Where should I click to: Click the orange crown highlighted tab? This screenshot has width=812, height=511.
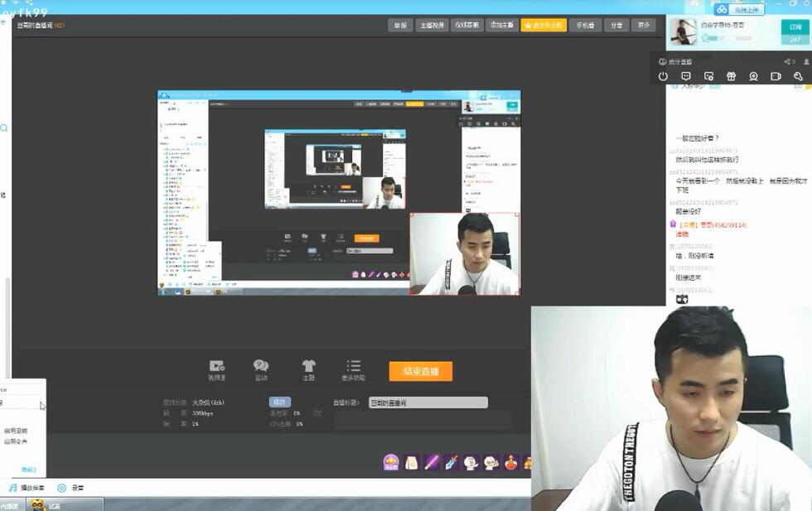point(544,26)
